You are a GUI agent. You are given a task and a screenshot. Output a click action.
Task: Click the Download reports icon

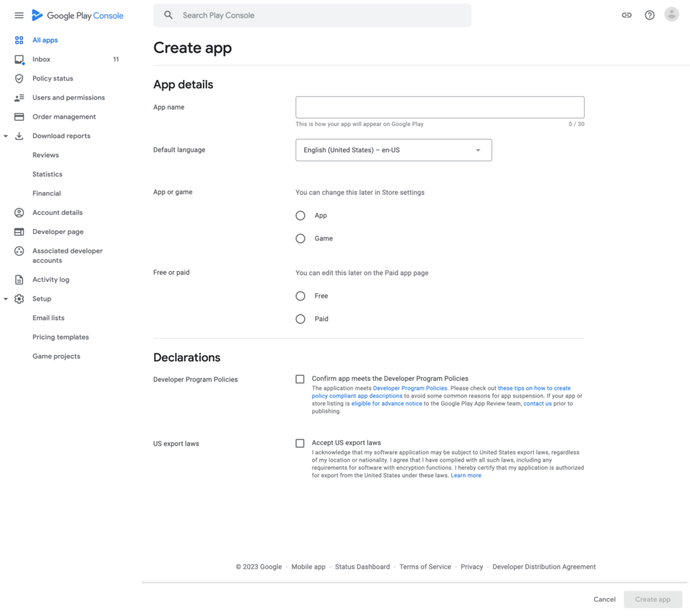pos(19,136)
